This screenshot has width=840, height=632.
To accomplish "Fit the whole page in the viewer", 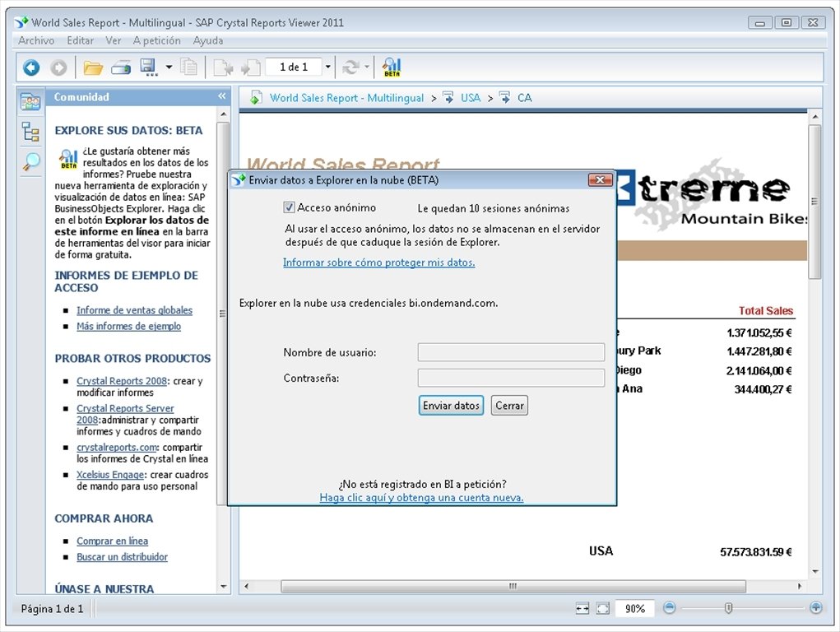I will tap(603, 608).
